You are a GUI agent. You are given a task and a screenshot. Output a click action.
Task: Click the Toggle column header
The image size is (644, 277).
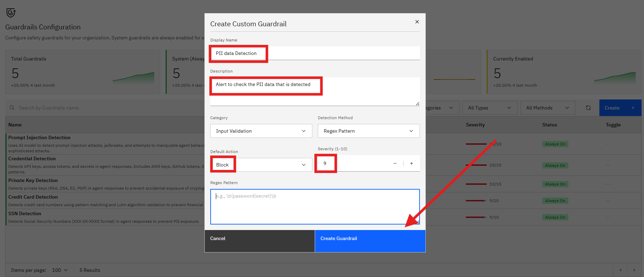[x=613, y=125]
